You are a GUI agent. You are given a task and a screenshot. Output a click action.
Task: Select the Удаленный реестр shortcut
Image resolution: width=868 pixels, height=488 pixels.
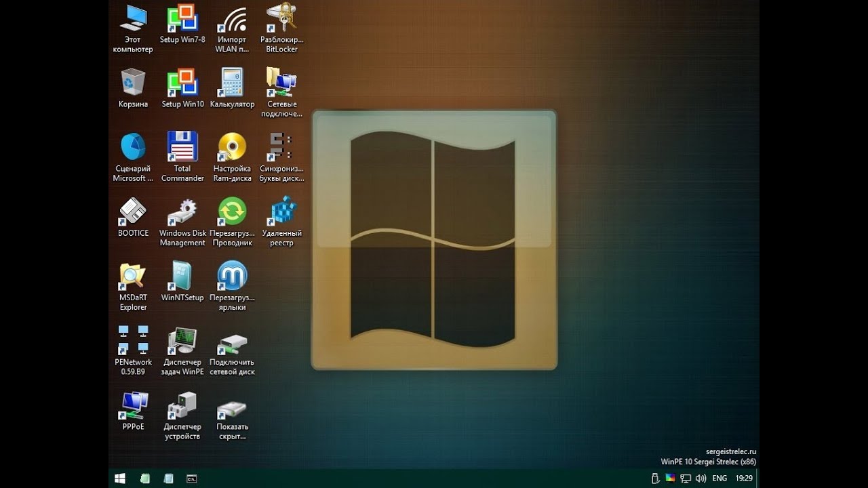[281, 222]
